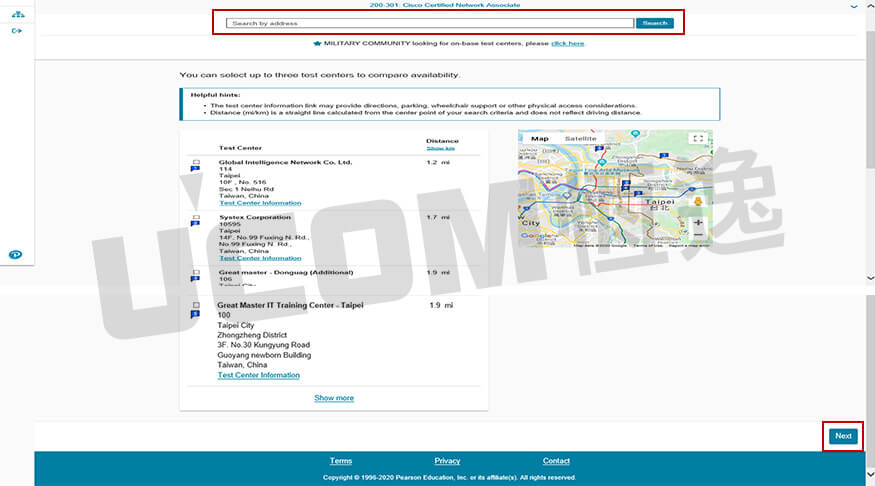875x486 pixels.
Task: Click the Show more link
Action: [334, 398]
